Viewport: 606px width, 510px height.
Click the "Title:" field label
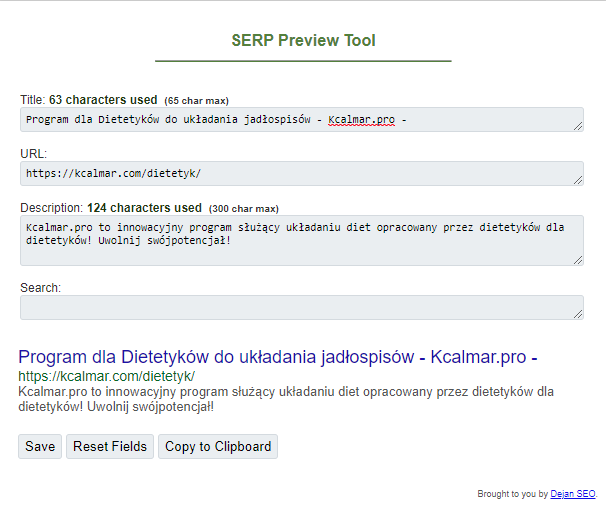(33, 100)
